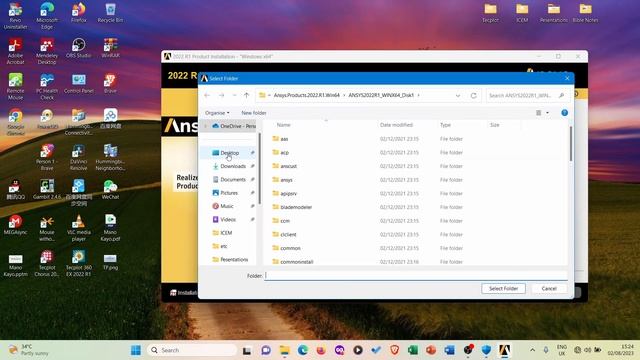Select the ansys folder
The width and height of the screenshot is (640, 360).
tap(286, 180)
